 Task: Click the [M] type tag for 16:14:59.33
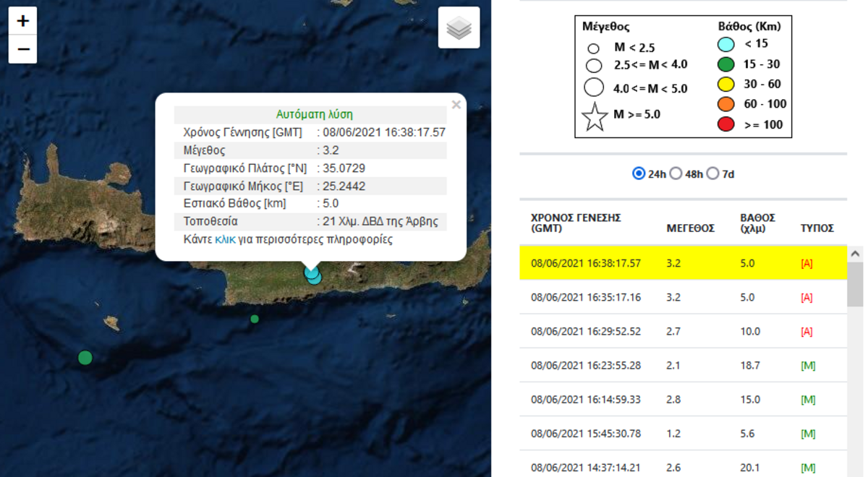coord(808,400)
